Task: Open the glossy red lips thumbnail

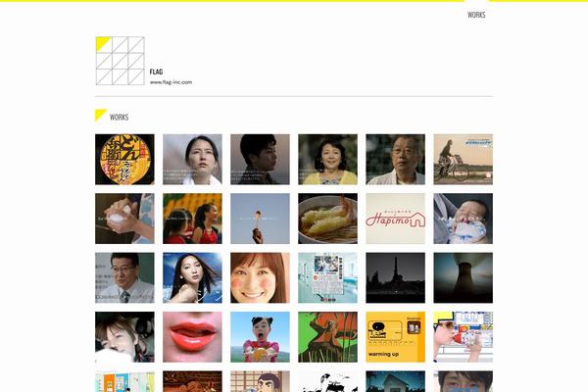Action: tap(192, 337)
